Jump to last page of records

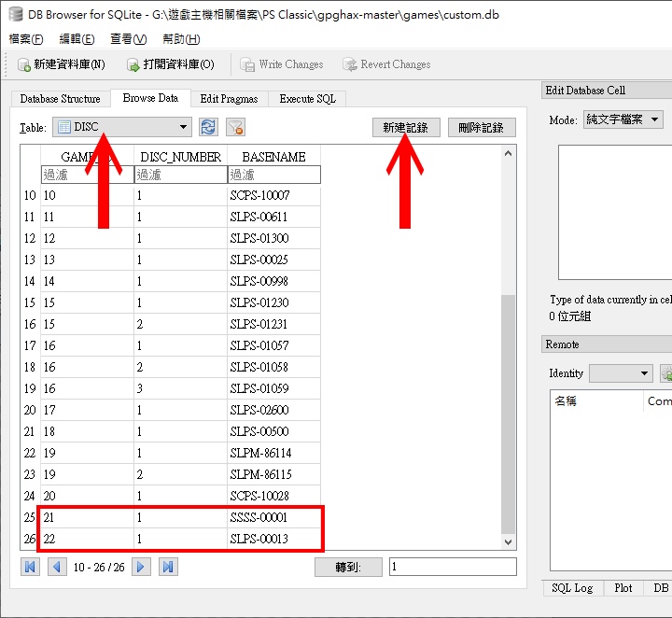tap(168, 567)
